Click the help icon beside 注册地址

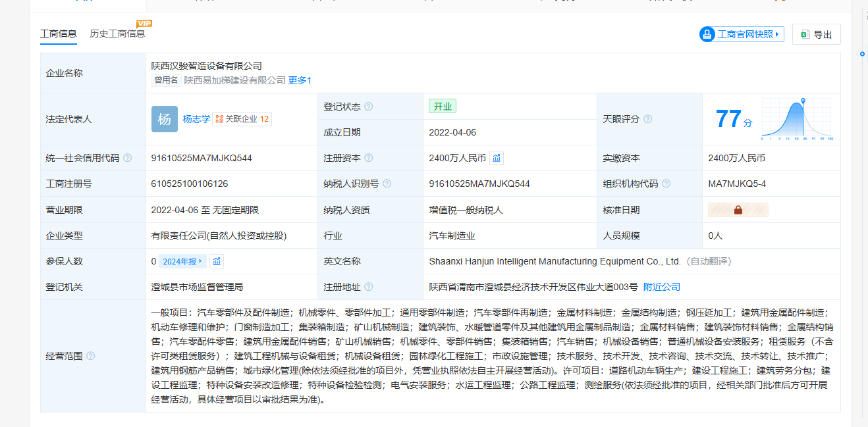[x=369, y=287]
